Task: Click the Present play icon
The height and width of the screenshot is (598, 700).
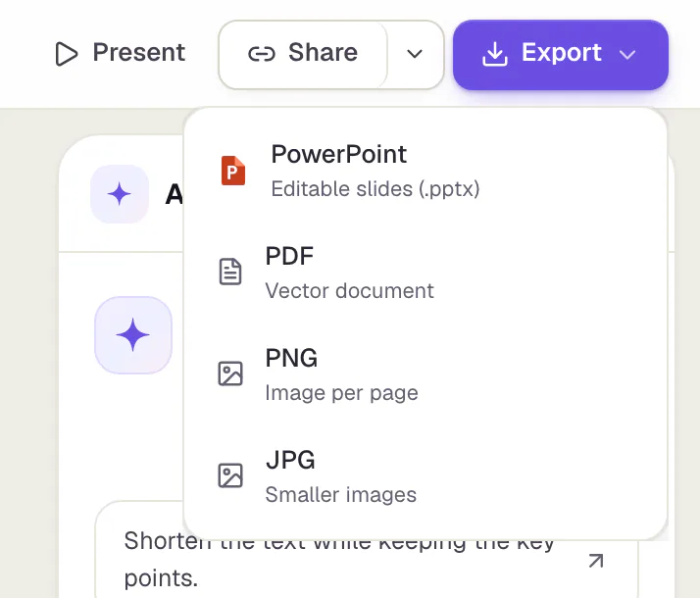Action: click(x=67, y=54)
